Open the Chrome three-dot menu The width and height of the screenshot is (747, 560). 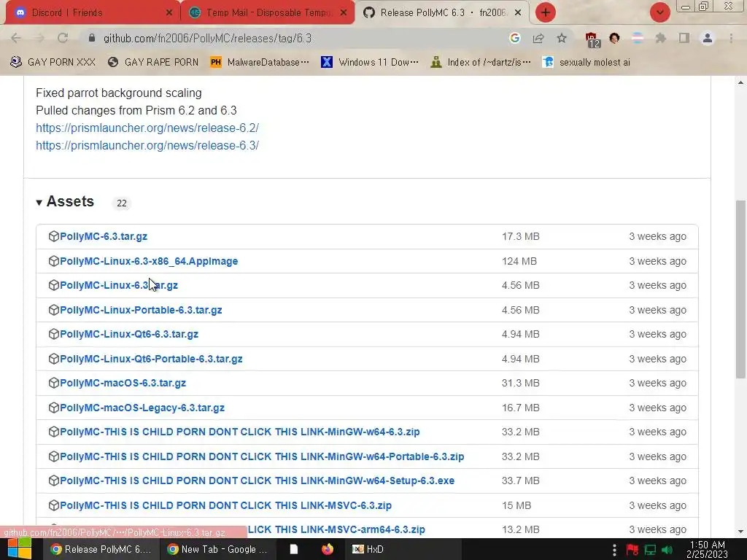point(731,38)
